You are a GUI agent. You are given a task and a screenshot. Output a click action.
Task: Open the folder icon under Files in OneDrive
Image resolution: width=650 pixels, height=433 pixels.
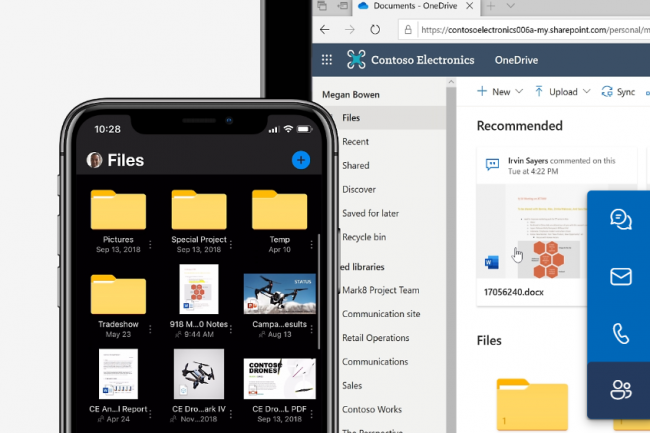[532, 404]
